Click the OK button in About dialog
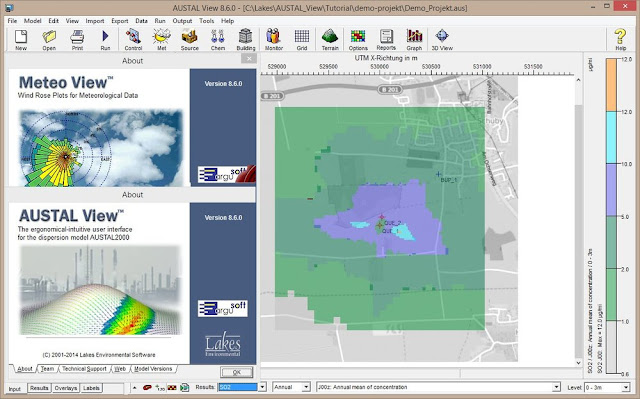This screenshot has height=399, width=640. [x=237, y=372]
